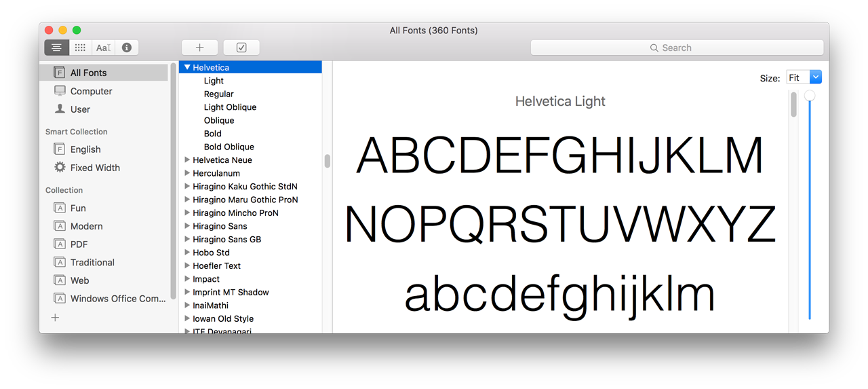Switch to sample preview view icon
The image size is (868, 389).
[56, 48]
